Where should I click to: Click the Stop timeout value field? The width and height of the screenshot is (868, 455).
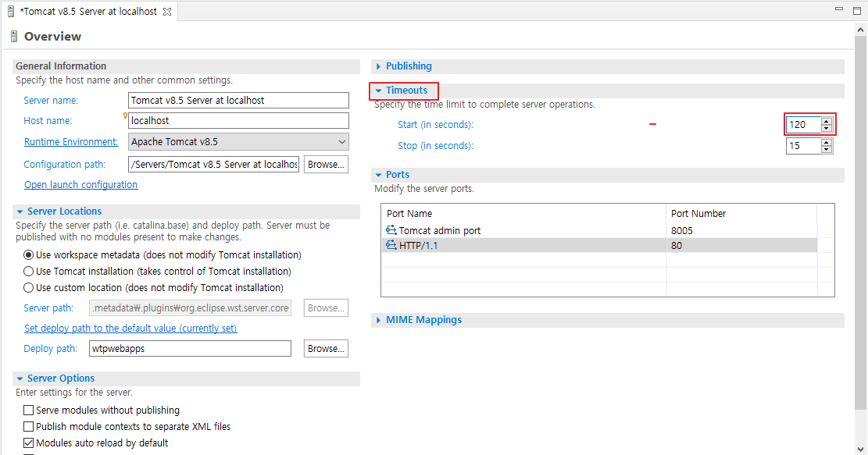(804, 146)
